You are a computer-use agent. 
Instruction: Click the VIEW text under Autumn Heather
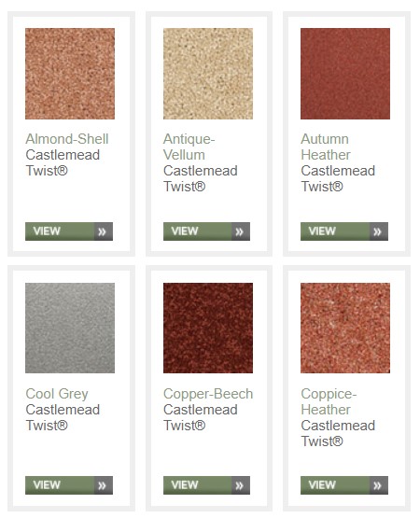(x=322, y=231)
